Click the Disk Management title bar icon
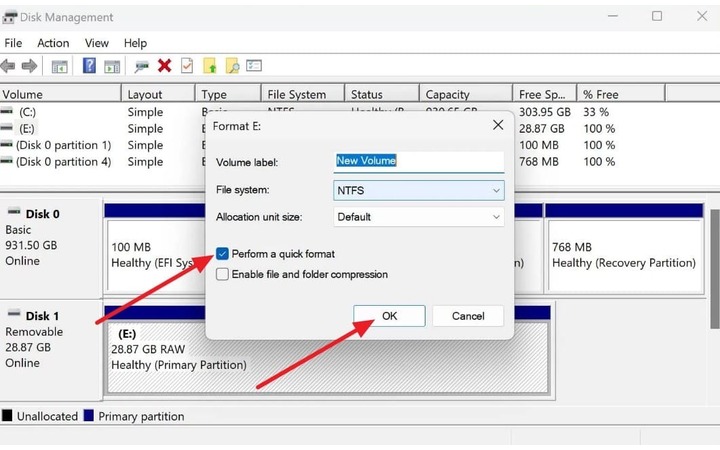Image resolution: width=720 pixels, height=450 pixels. pos(9,17)
